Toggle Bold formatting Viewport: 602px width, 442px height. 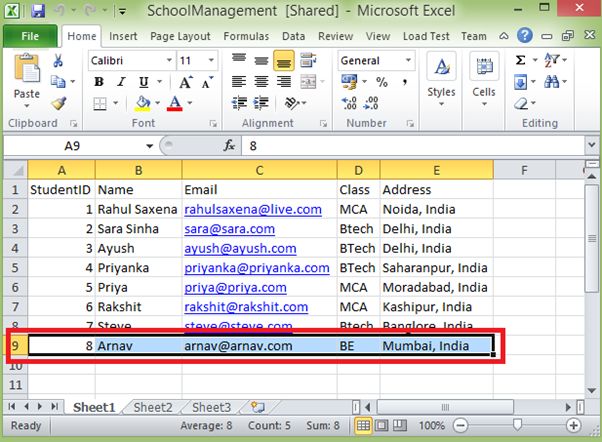[x=99, y=82]
